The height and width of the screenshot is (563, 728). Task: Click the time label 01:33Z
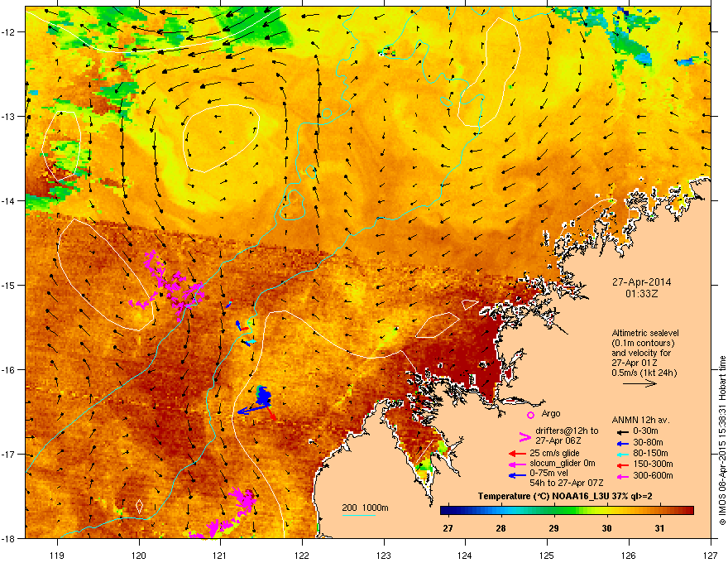click(641, 294)
